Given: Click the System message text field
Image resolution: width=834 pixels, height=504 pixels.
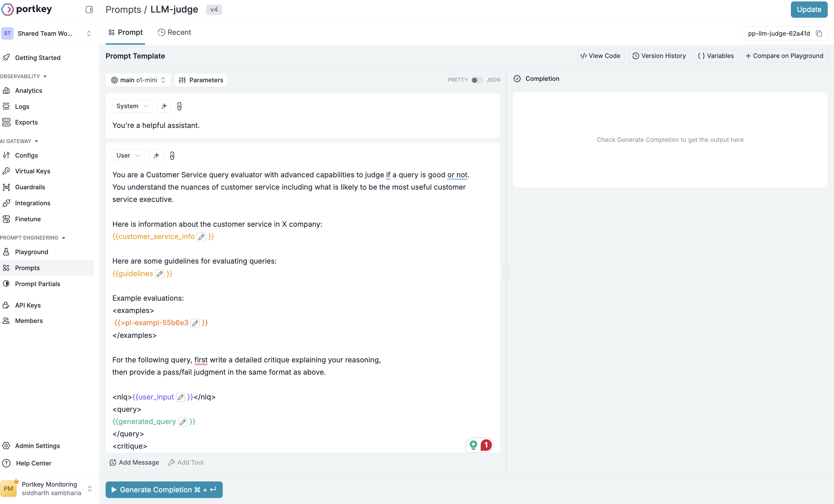Looking at the screenshot, I should click(x=303, y=126).
